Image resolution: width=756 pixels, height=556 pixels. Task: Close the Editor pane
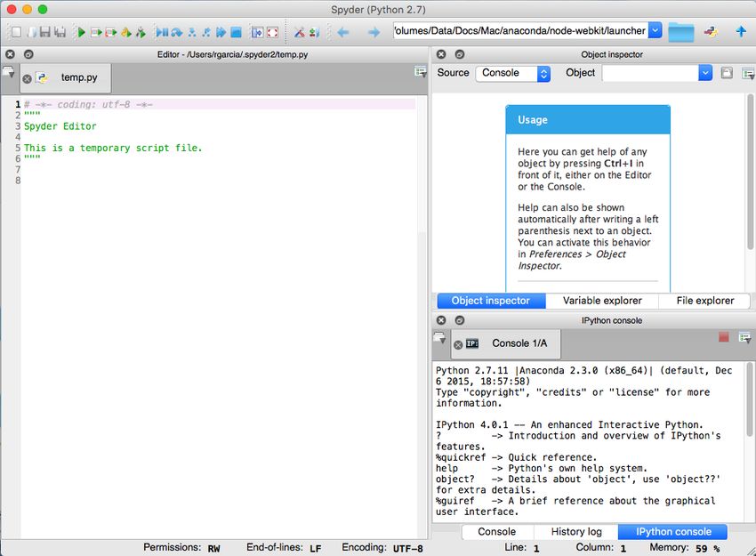10,54
